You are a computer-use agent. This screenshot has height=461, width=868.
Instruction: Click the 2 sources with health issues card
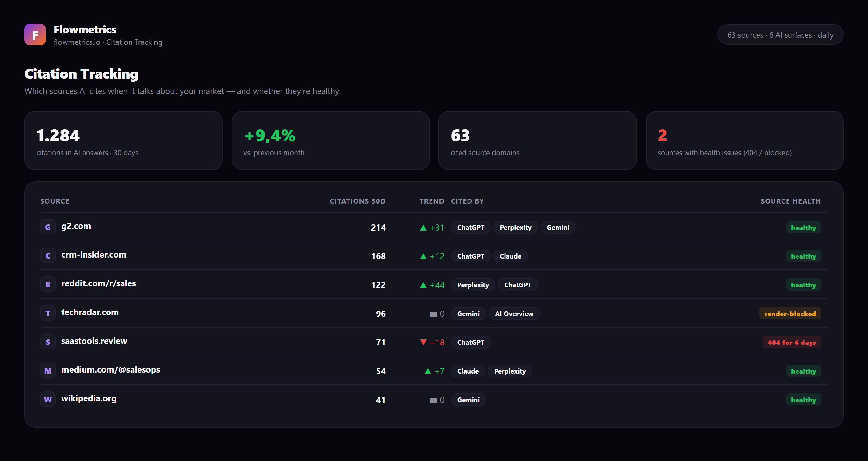pyautogui.click(x=745, y=140)
